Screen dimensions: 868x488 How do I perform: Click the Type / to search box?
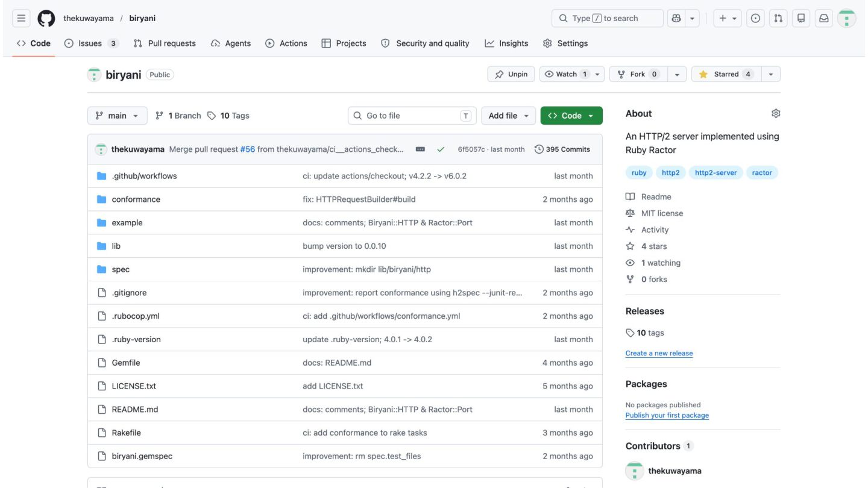608,18
